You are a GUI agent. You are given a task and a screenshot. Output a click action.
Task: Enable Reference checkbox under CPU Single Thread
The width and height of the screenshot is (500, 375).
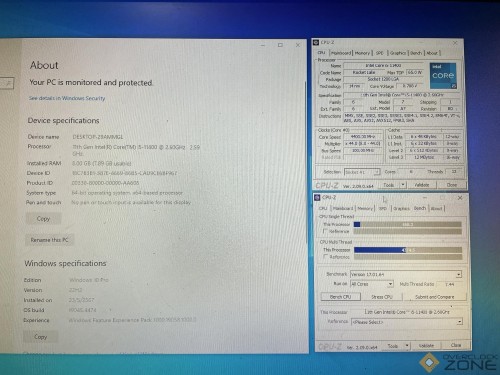tap(326, 231)
